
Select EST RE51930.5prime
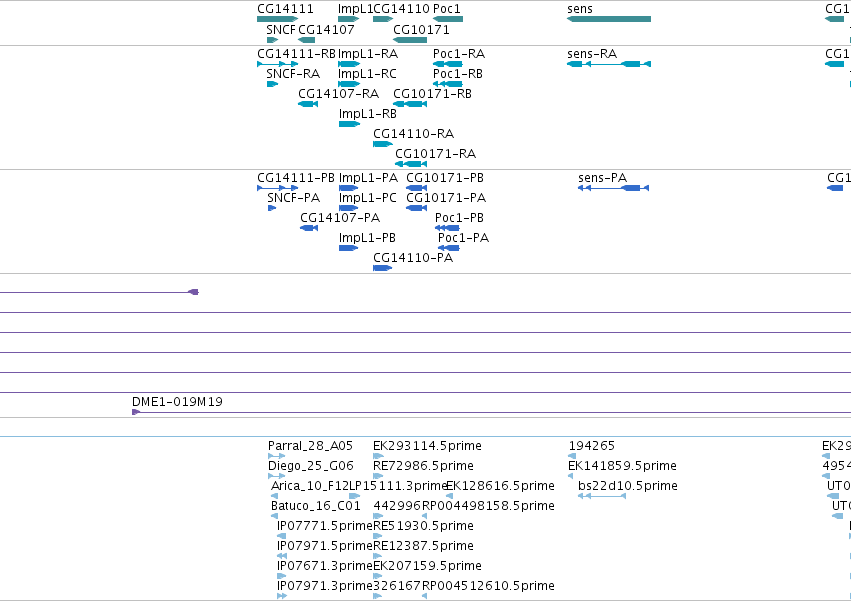pyautogui.click(x=378, y=537)
